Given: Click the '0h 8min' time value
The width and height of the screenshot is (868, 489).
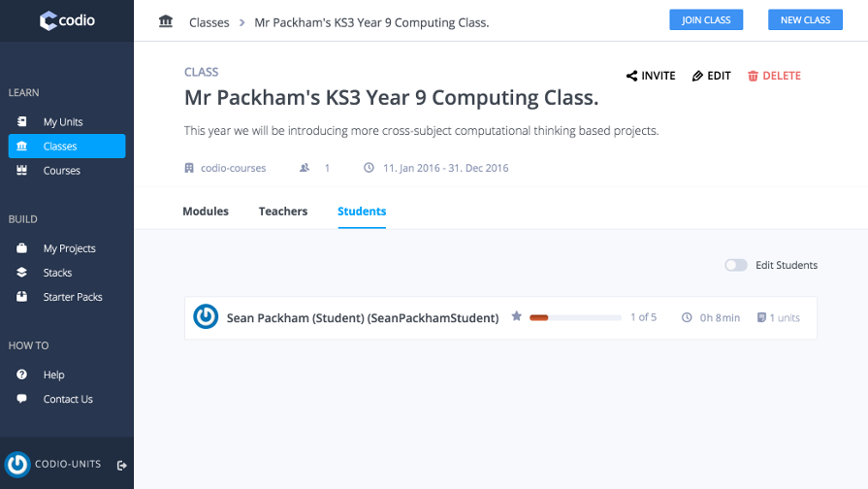Looking at the screenshot, I should 720,318.
